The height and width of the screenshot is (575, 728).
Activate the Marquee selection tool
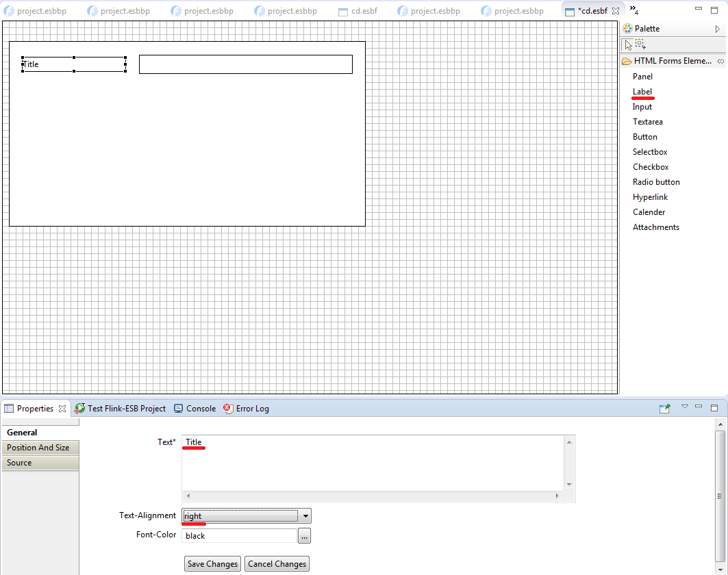point(641,45)
